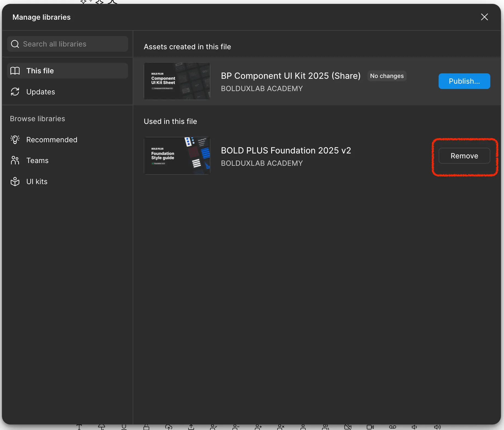Open the BP Component UI Kit Sheet thumbnail
Screen dimensions: 504x430
[x=177, y=81]
